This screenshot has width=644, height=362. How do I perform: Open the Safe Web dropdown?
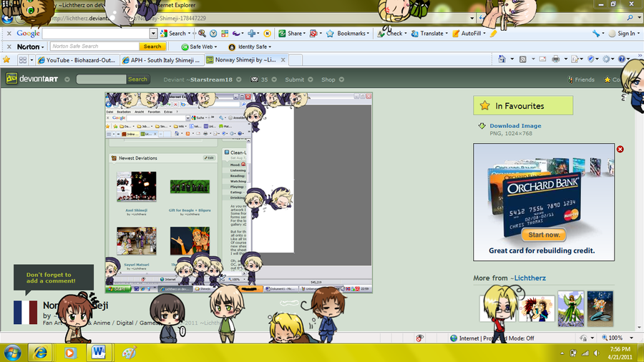pyautogui.click(x=199, y=47)
